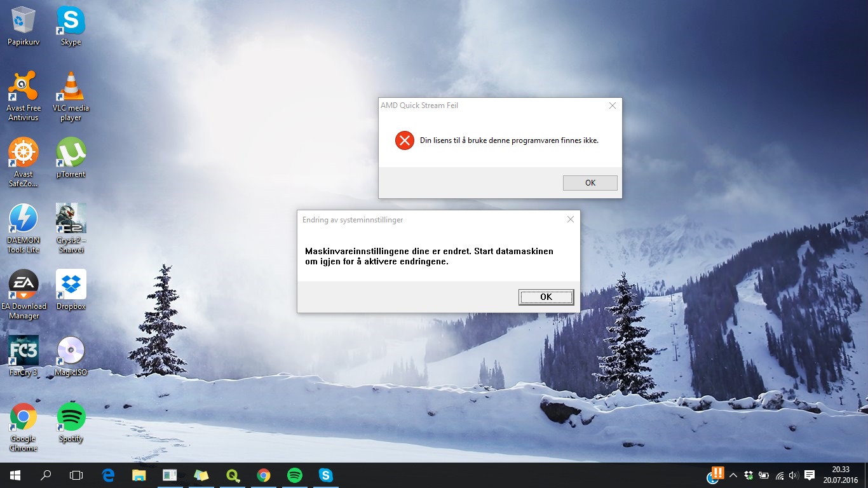868x488 pixels.
Task: Switch to the green Q app on taskbar
Action: pos(232,475)
